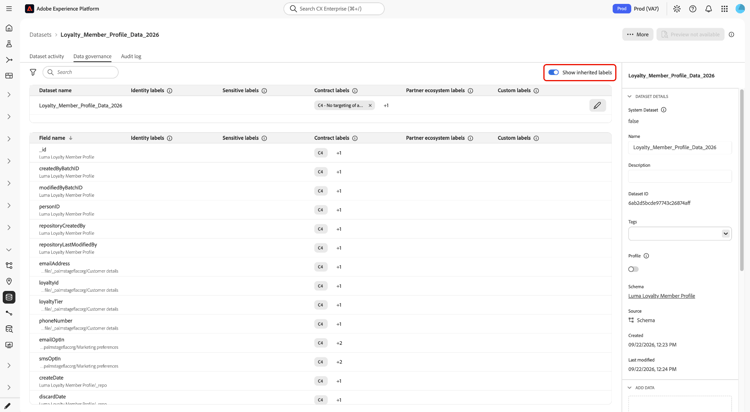Image resolution: width=750 pixels, height=412 pixels.
Task: Click the info icon beside Preview button
Action: 731,34
